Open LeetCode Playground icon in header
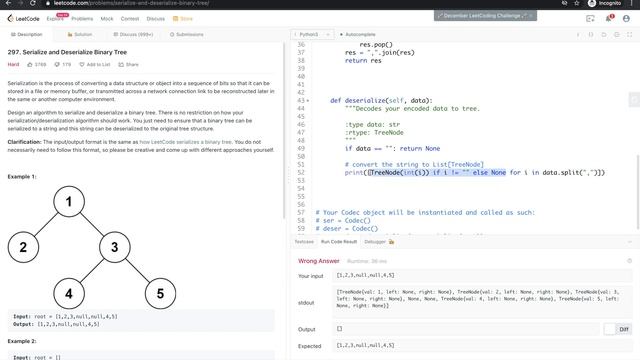The width and height of the screenshot is (640, 360). click(x=590, y=18)
